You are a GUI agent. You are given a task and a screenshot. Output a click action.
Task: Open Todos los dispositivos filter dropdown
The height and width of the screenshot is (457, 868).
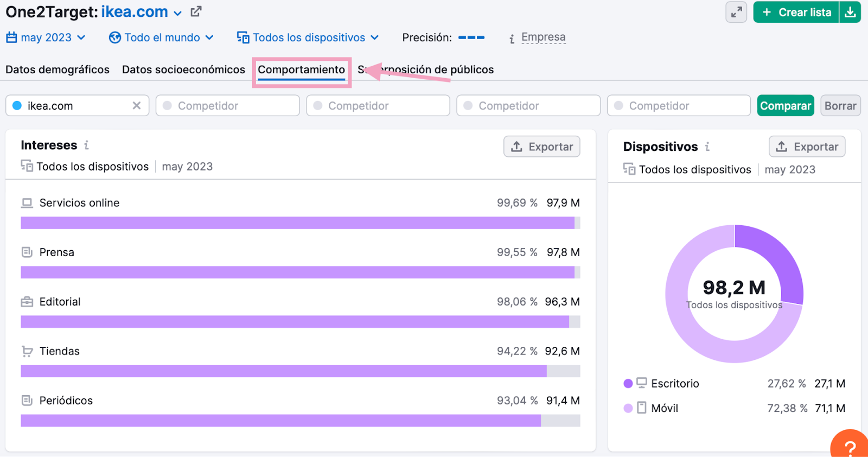308,37
